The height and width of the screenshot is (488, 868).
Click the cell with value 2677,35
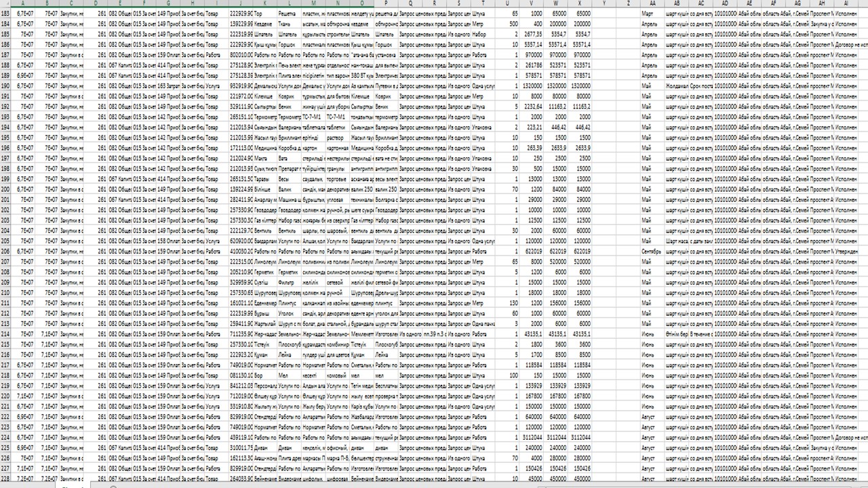tap(531, 34)
